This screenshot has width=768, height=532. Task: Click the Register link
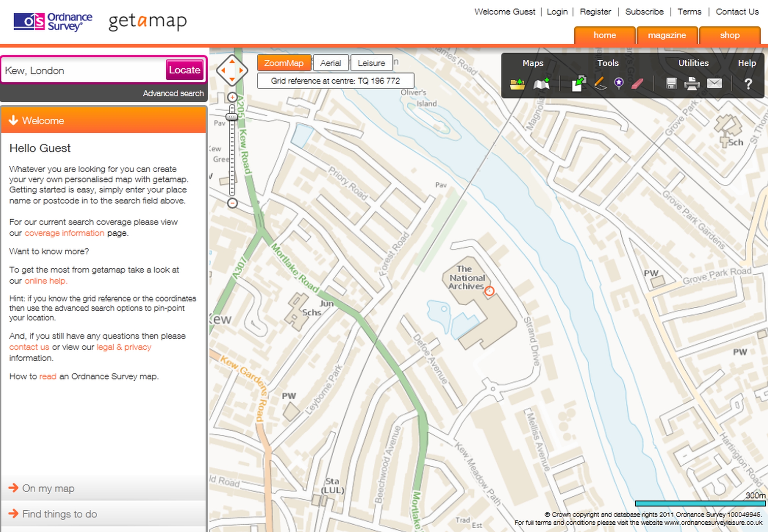tap(595, 12)
